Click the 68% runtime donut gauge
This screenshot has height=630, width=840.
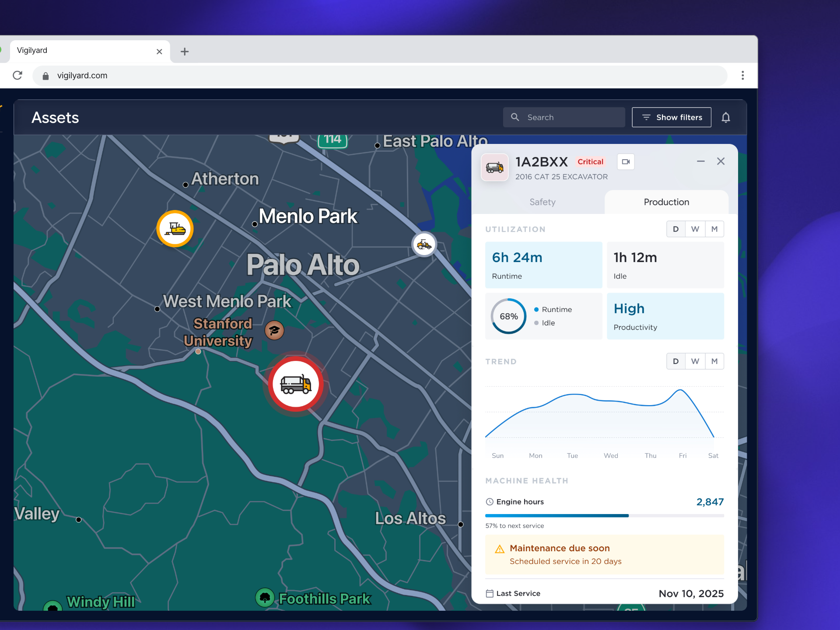(508, 316)
